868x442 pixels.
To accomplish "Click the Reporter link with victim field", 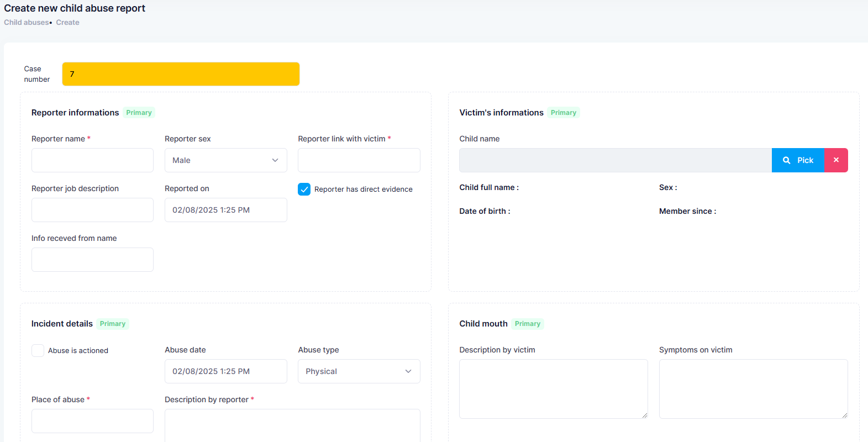I will (x=359, y=160).
